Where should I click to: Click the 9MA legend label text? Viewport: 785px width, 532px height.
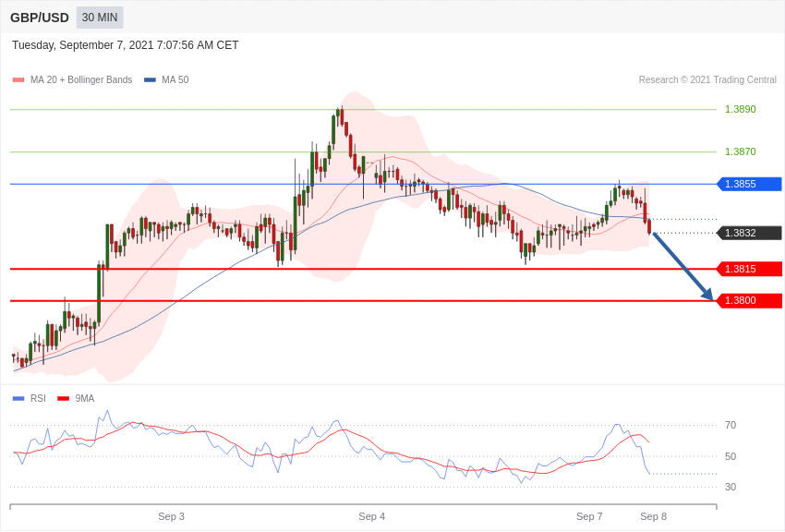click(85, 398)
